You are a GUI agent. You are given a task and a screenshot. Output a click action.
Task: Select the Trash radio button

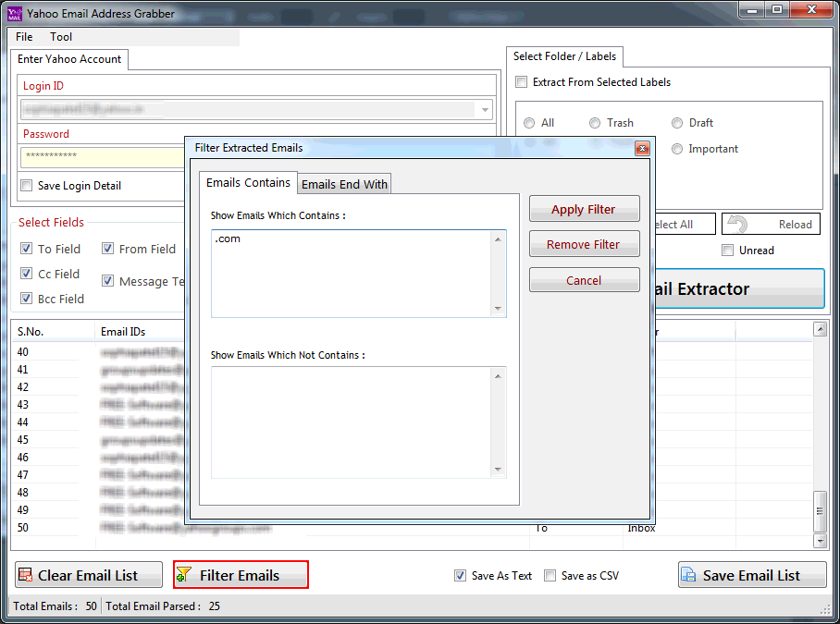[x=595, y=123]
